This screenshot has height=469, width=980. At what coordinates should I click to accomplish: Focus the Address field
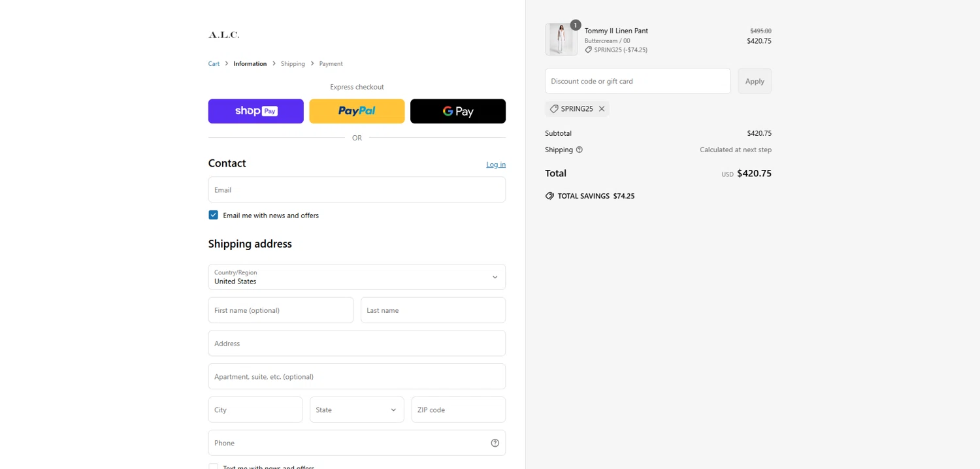357,344
